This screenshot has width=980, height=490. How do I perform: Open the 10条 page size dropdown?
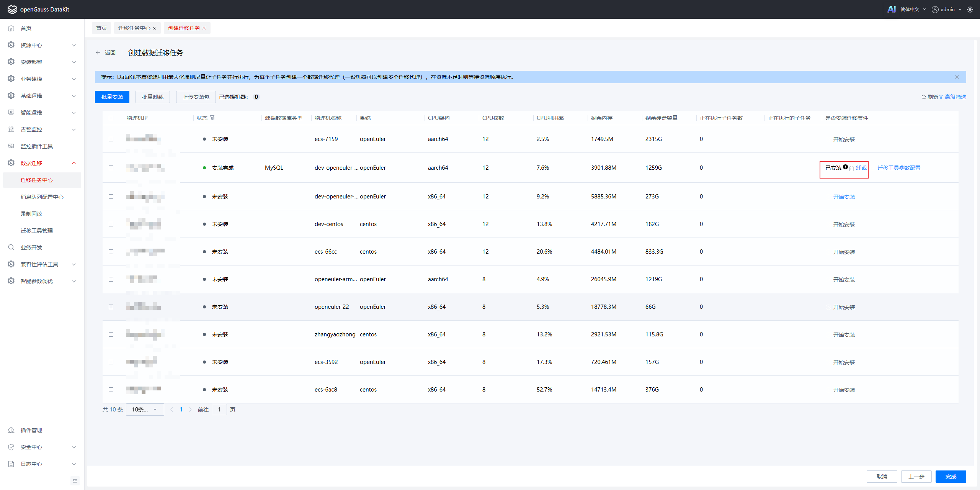[145, 410]
